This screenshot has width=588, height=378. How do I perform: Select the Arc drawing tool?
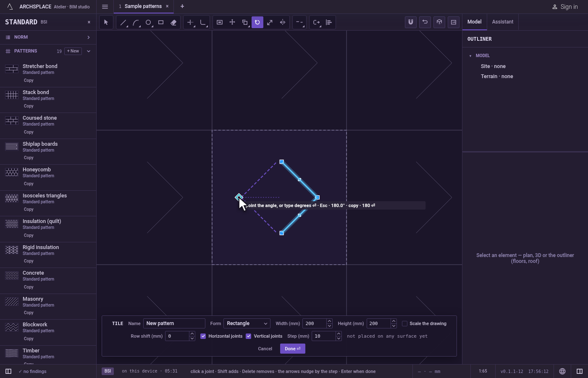click(136, 22)
